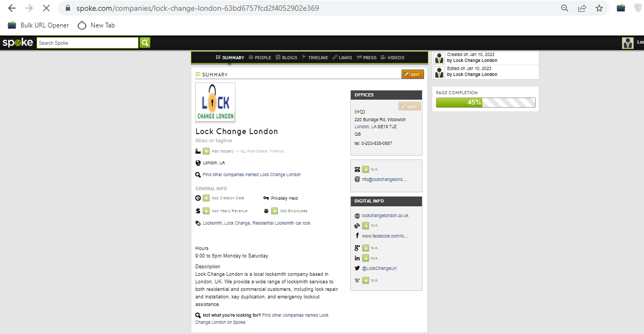This screenshot has height=334, width=644.
Task: Find other companies named Lock Change London
Action: pyautogui.click(x=251, y=175)
